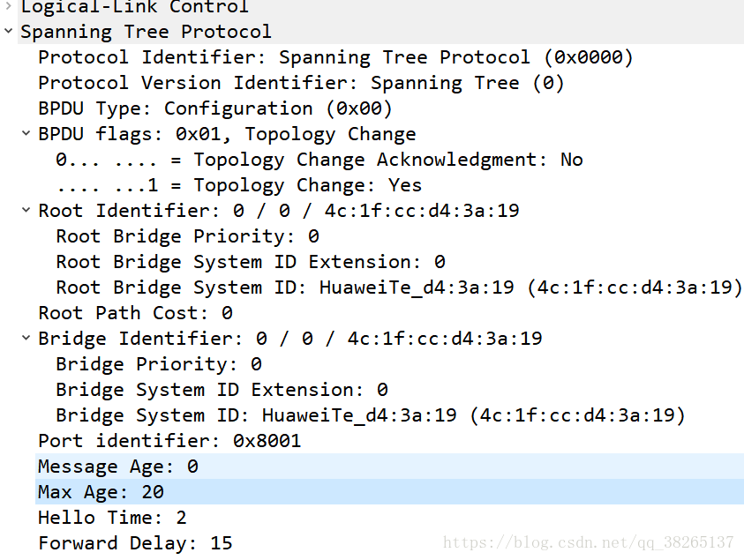Screen dimensions: 744x560
Task: Click the Port identifier 0x8001 row
Action: [x=169, y=441]
